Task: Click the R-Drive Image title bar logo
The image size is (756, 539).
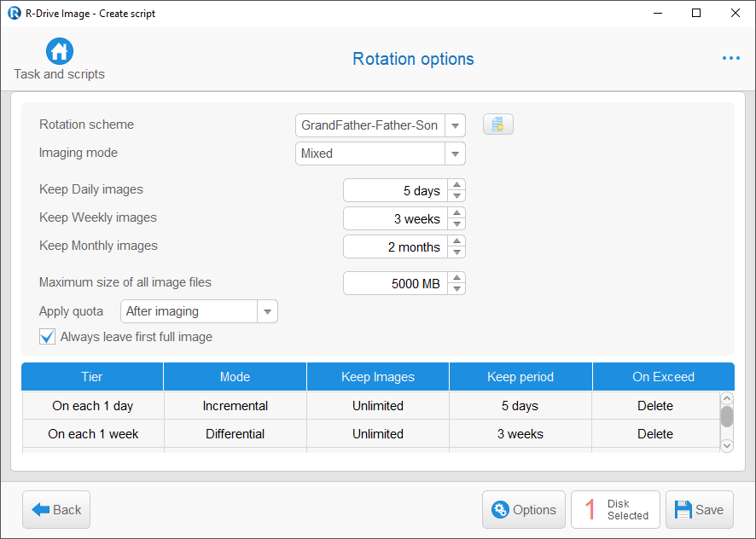Action: coord(14,13)
